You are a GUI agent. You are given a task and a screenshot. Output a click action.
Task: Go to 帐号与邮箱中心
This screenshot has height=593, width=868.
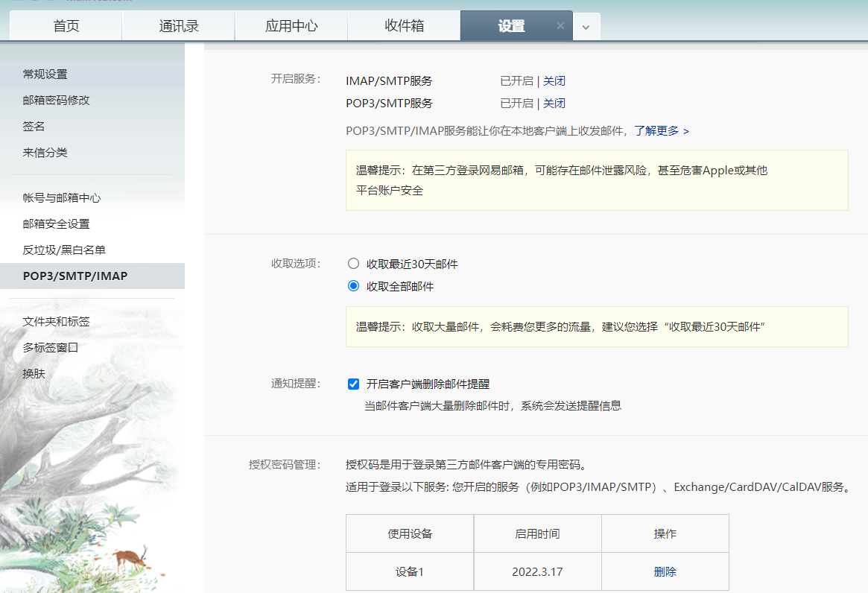61,197
